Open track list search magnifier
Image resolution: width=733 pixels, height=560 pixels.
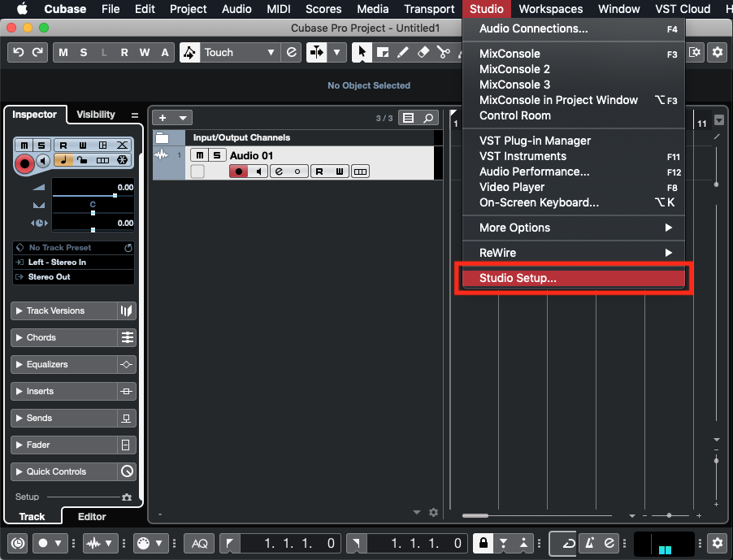pos(429,118)
